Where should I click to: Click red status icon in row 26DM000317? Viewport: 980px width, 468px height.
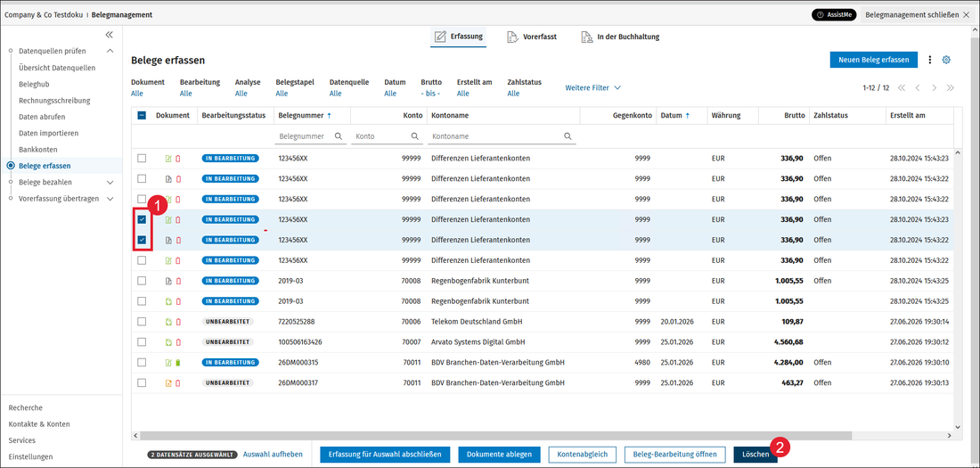coord(179,383)
